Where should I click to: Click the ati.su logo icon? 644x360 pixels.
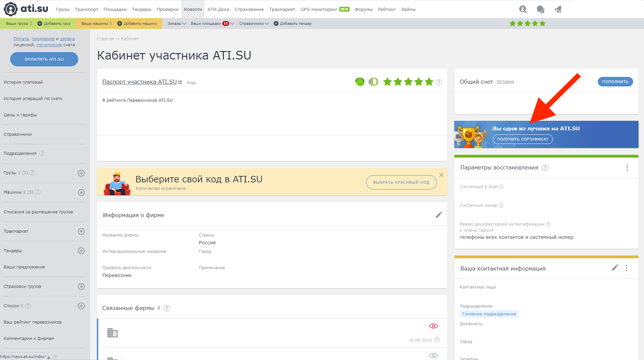click(x=11, y=9)
